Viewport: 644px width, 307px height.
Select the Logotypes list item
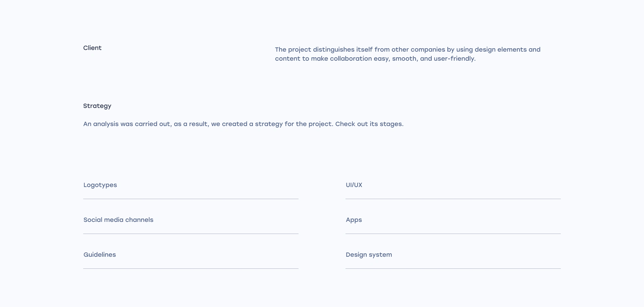tap(100, 185)
